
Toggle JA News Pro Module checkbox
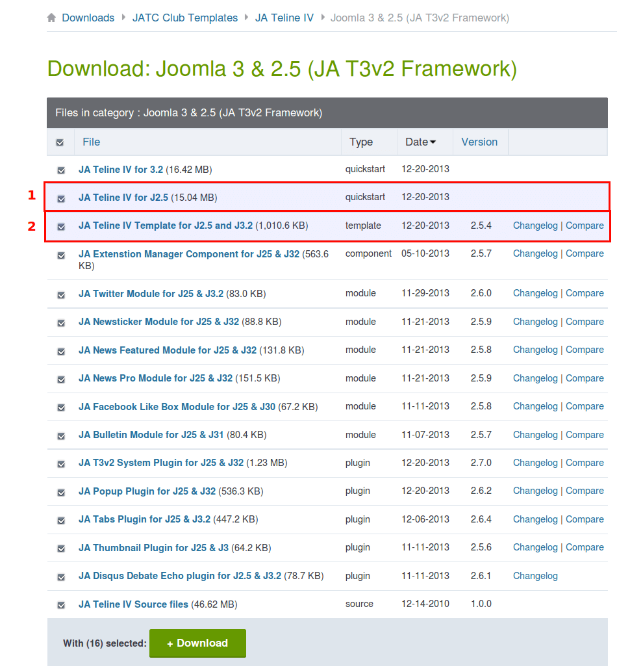pyautogui.click(x=61, y=380)
